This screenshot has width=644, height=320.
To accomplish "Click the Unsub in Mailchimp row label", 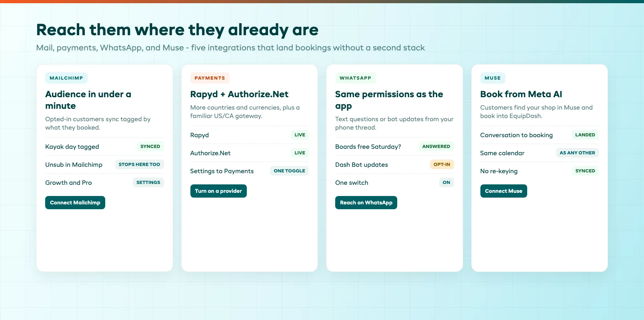I will point(74,165).
